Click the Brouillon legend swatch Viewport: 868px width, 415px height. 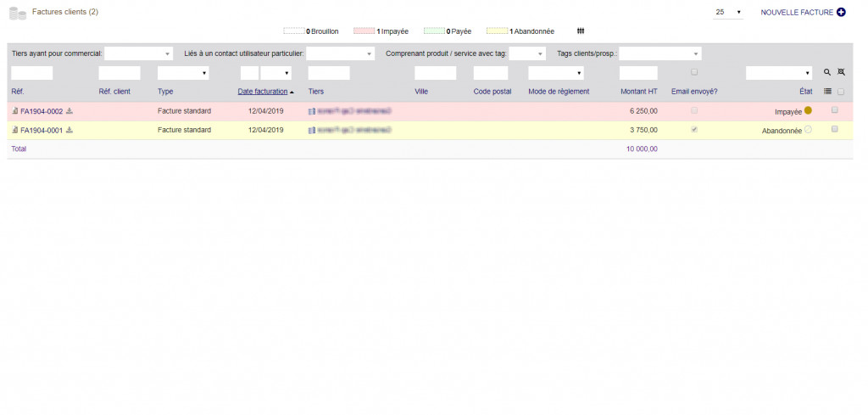(x=294, y=31)
